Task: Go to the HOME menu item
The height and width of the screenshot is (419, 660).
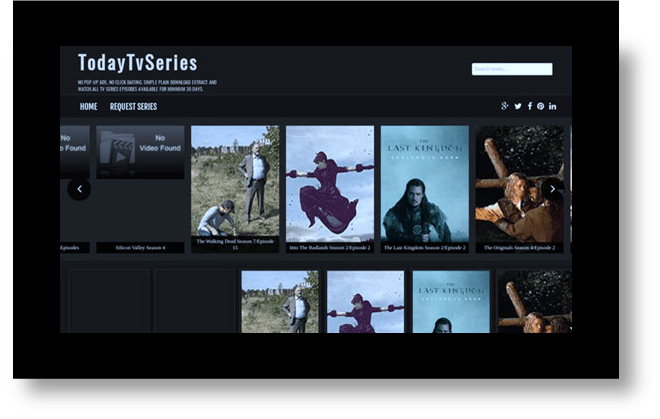Action: [88, 107]
